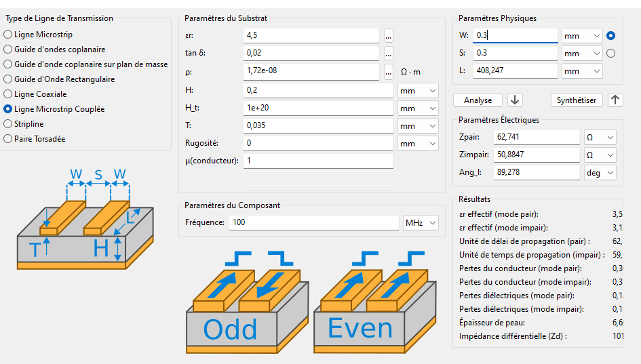The image size is (641, 364).
Task: Click the H substrate height field
Action: (317, 90)
